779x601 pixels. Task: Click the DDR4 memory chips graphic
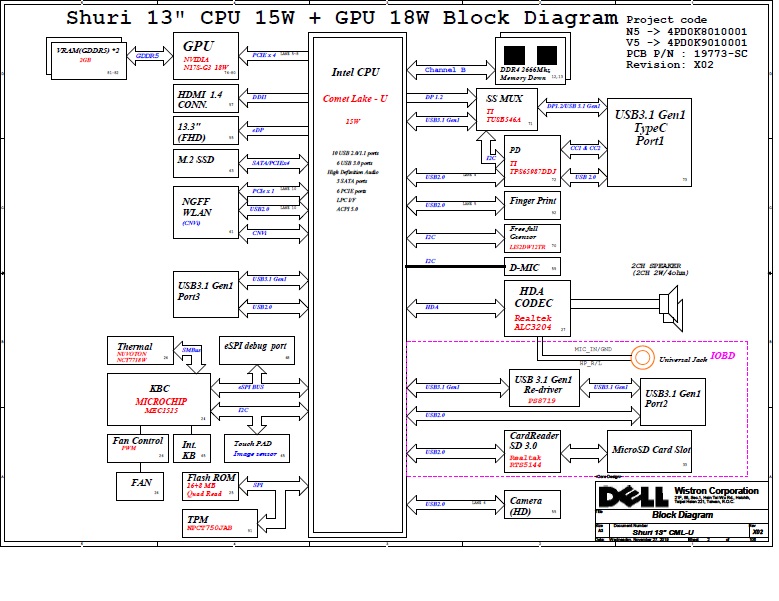(531, 55)
